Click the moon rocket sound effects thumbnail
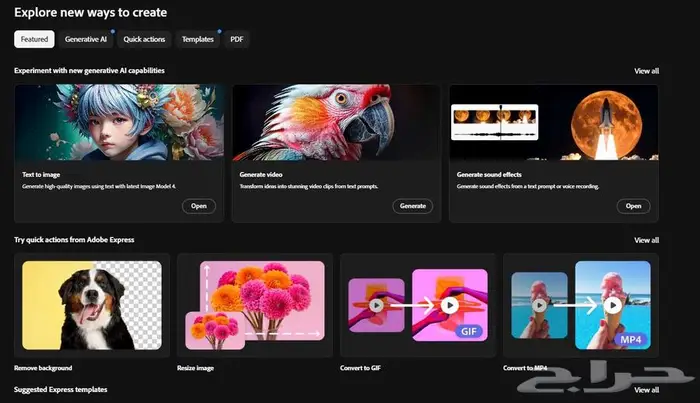Viewport: 700px width, 403px height. click(554, 122)
